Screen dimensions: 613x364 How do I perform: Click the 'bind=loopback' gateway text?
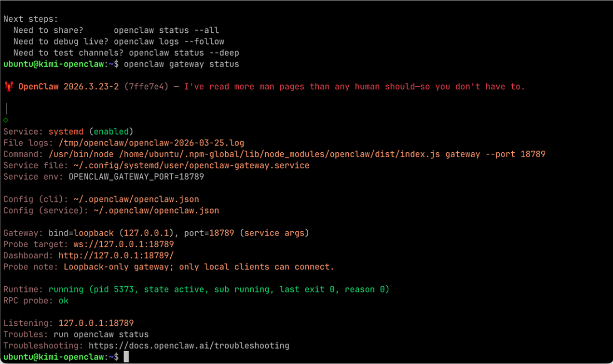coord(81,233)
